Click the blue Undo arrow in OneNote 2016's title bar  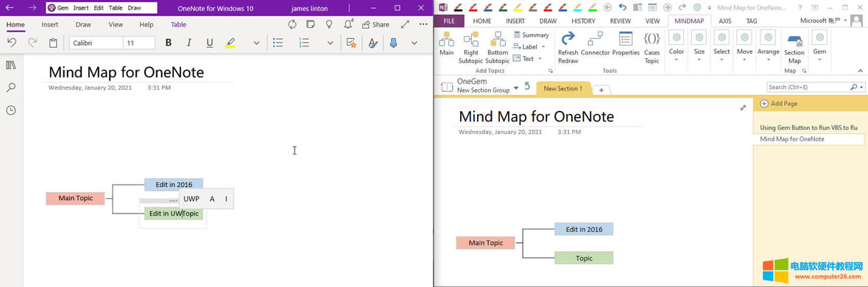(622, 8)
